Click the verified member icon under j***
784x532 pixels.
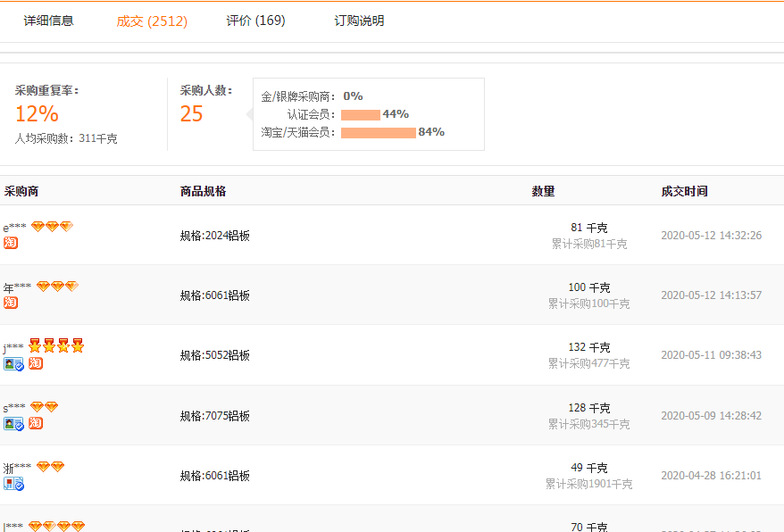[x=13, y=364]
